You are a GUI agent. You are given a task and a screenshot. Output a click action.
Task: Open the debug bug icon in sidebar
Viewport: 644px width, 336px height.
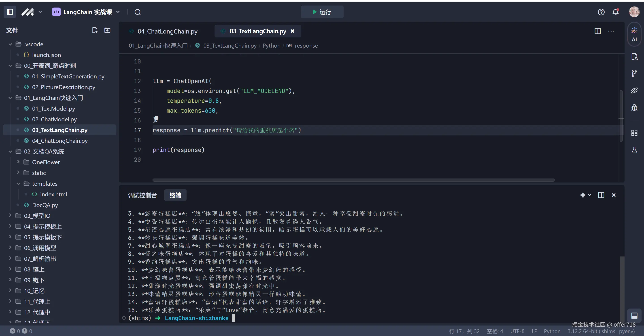[x=634, y=108]
